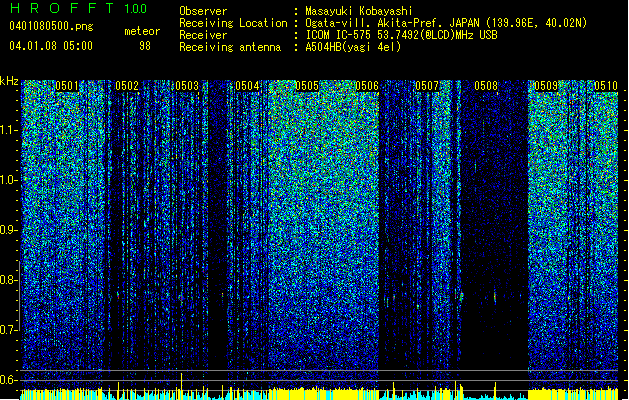This screenshot has height=400, width=629.
Task: Click the 0509 time marker
Action: pyautogui.click(x=546, y=86)
